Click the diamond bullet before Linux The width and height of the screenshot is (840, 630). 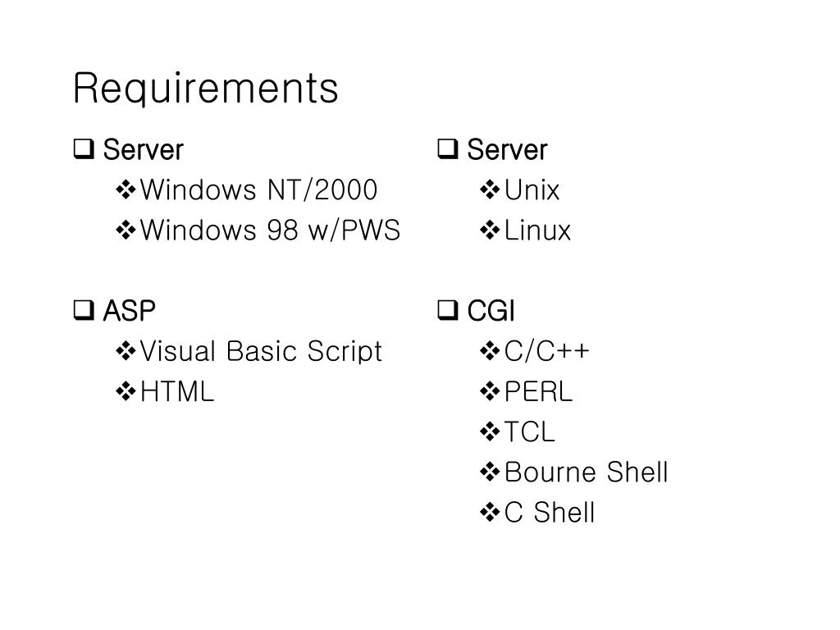click(x=490, y=230)
